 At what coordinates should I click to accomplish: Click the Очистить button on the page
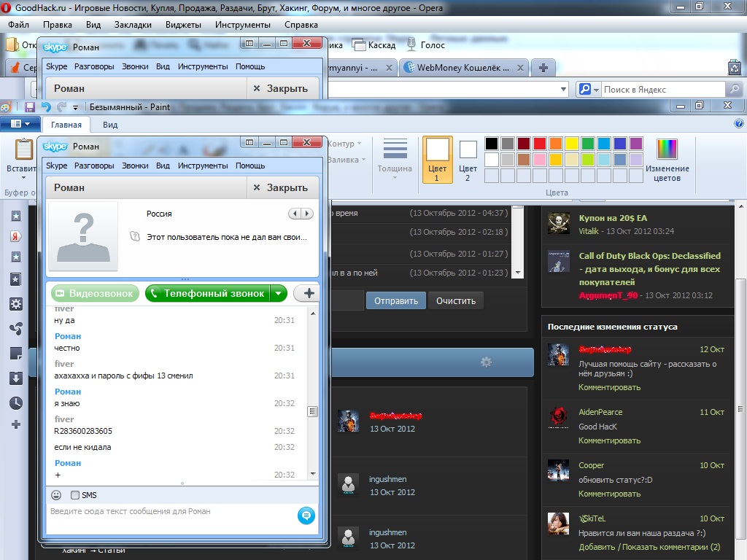click(x=456, y=301)
